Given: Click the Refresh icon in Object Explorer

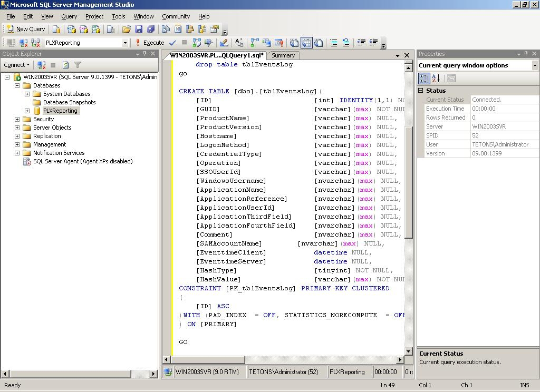Looking at the screenshot, I should point(65,65).
